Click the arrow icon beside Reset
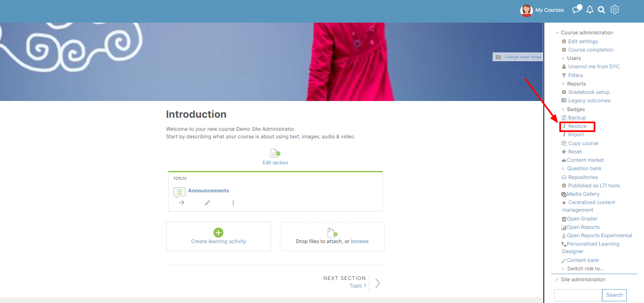Image resolution: width=644 pixels, height=303 pixels. click(564, 152)
